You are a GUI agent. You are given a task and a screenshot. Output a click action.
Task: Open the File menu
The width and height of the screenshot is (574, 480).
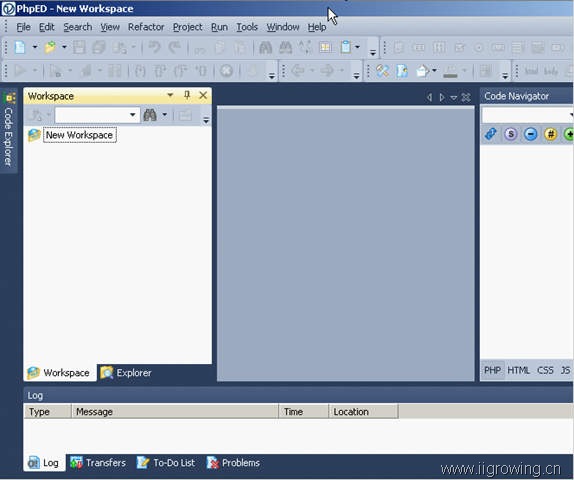tap(23, 27)
